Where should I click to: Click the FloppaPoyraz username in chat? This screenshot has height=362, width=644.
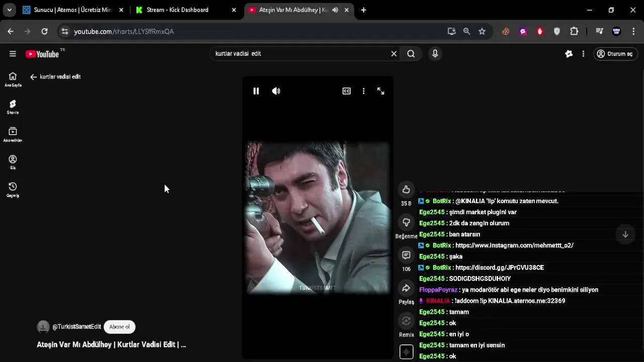(x=438, y=290)
